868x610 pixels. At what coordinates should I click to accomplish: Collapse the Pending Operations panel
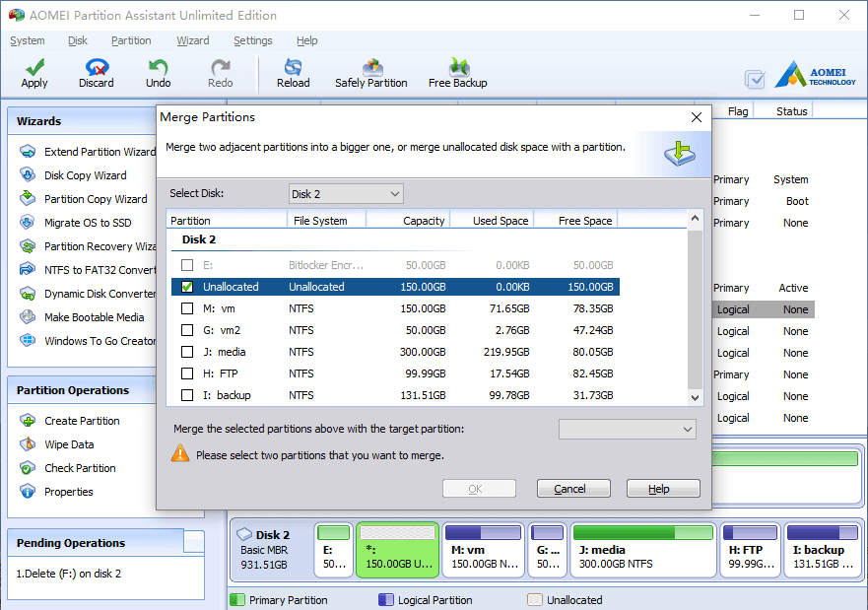(194, 541)
